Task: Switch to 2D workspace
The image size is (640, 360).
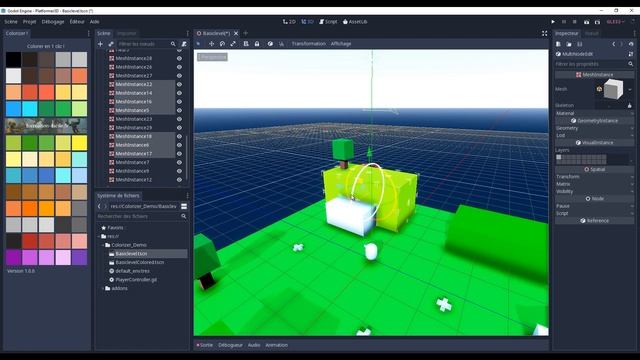Action: click(x=289, y=22)
